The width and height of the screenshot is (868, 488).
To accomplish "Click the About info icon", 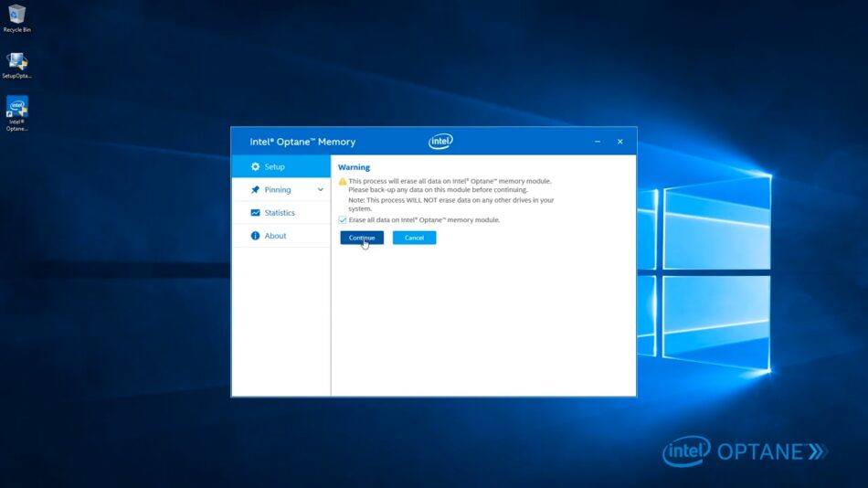I will coord(255,236).
